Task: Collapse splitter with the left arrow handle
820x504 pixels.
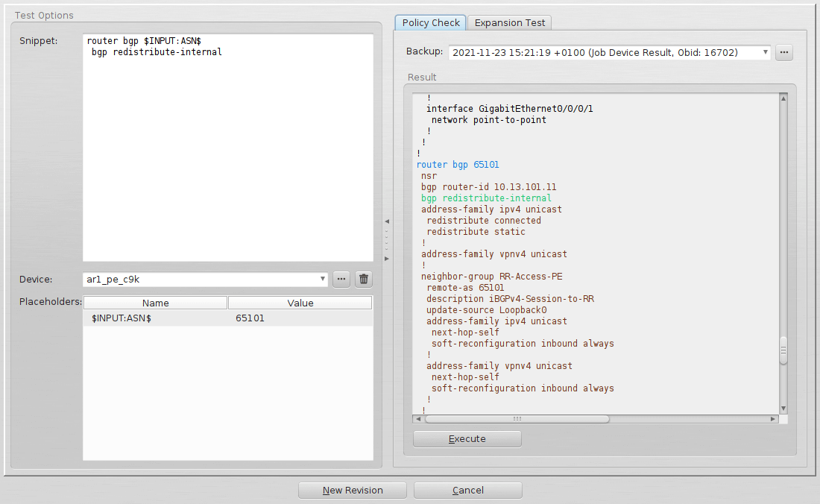Action: coord(387,221)
